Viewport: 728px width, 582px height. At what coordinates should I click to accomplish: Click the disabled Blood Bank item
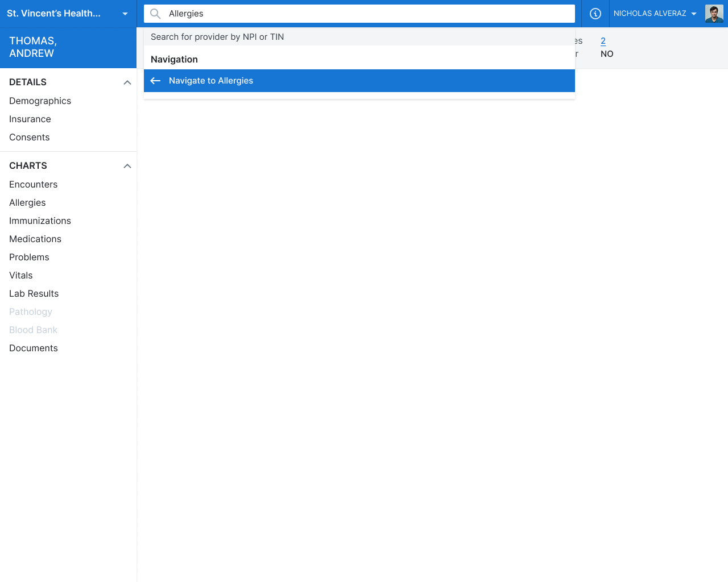pyautogui.click(x=34, y=330)
